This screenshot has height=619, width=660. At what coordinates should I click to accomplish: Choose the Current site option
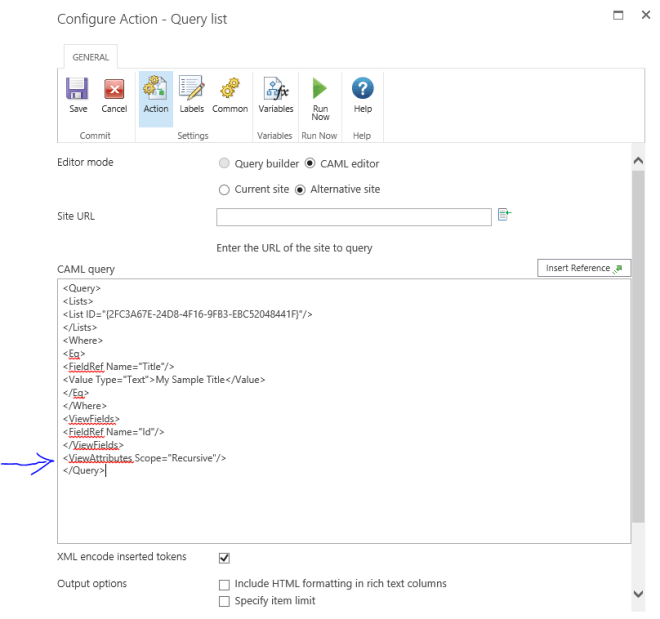(x=224, y=189)
